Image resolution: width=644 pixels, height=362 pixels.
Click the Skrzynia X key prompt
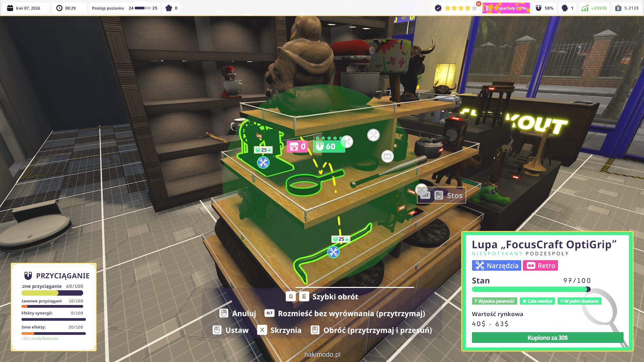[x=262, y=330]
